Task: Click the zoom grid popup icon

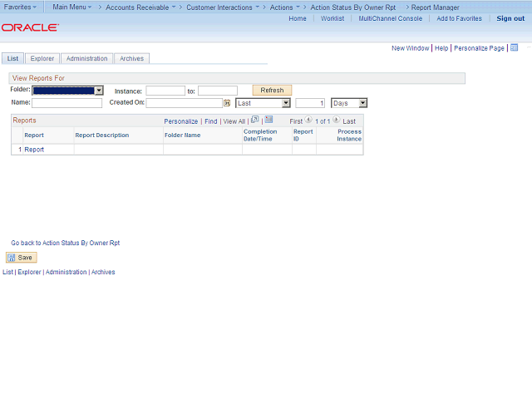Action: click(x=255, y=120)
